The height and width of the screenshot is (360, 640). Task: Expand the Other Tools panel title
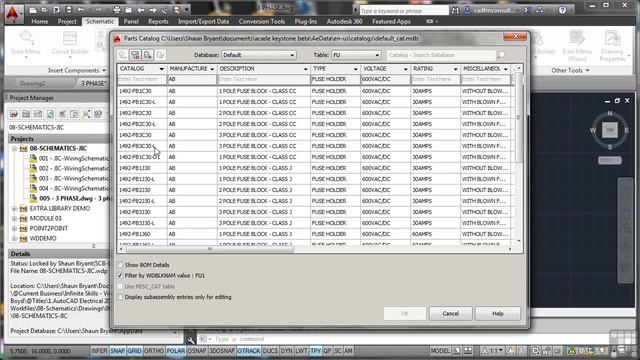[570, 71]
